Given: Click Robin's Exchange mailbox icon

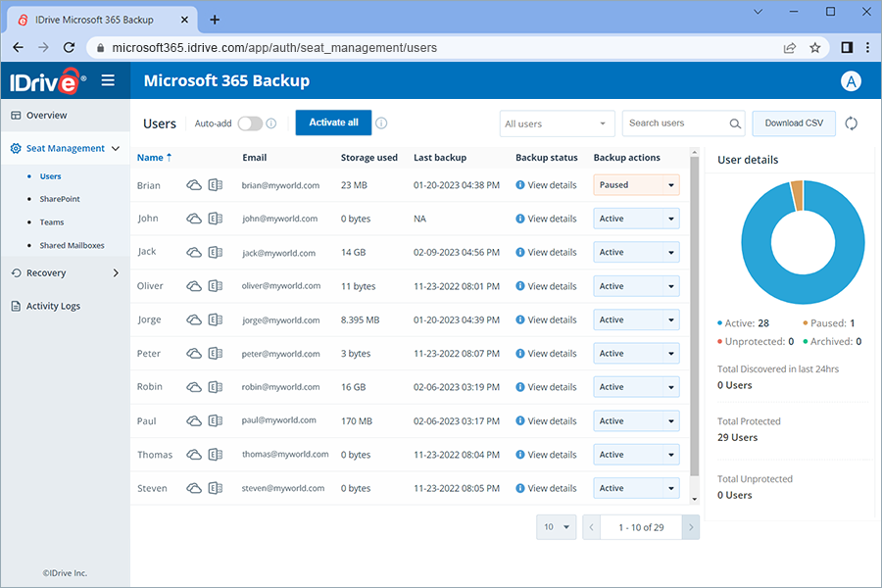Looking at the screenshot, I should click(216, 387).
